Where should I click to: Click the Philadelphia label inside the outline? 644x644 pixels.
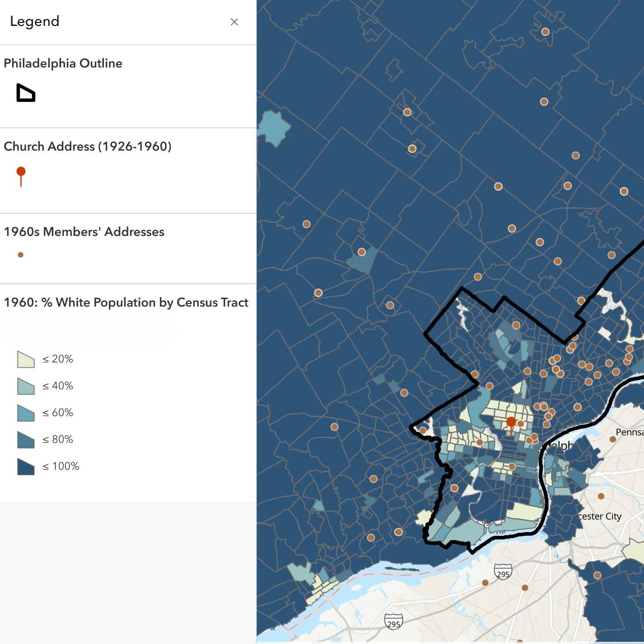click(559, 446)
